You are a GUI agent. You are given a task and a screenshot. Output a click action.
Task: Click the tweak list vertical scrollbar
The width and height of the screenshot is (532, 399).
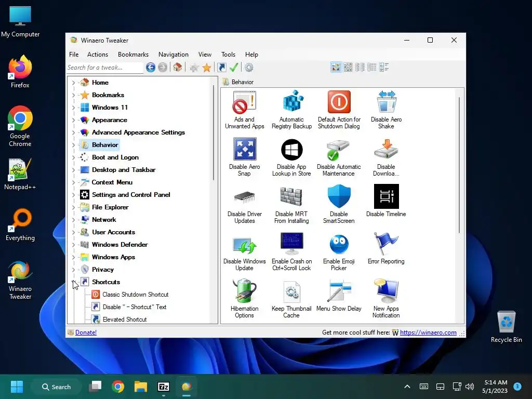(x=459, y=165)
